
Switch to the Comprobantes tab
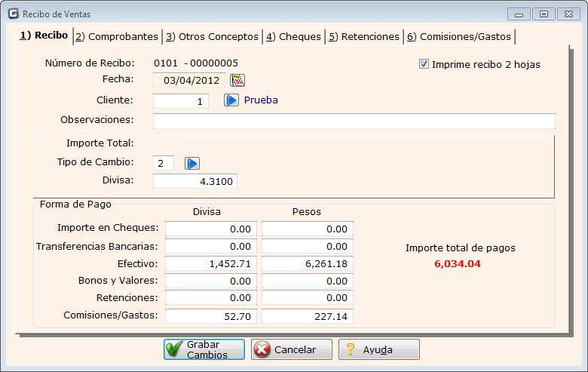tap(117, 36)
